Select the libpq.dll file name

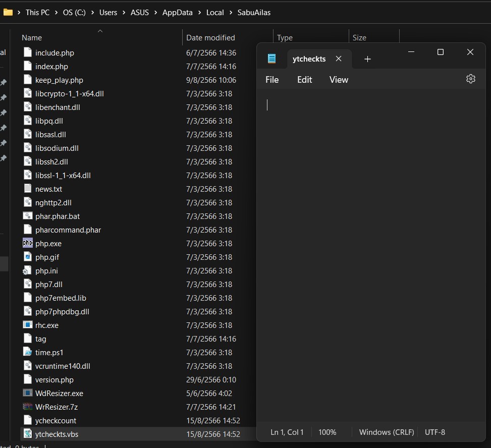pyautogui.click(x=49, y=121)
